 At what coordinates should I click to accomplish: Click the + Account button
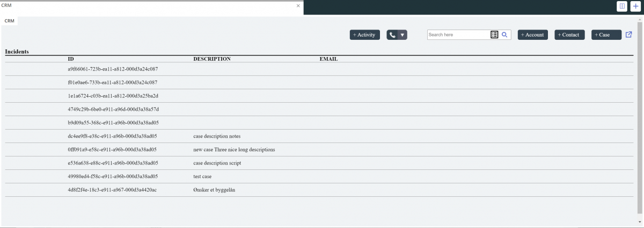pyautogui.click(x=532, y=35)
